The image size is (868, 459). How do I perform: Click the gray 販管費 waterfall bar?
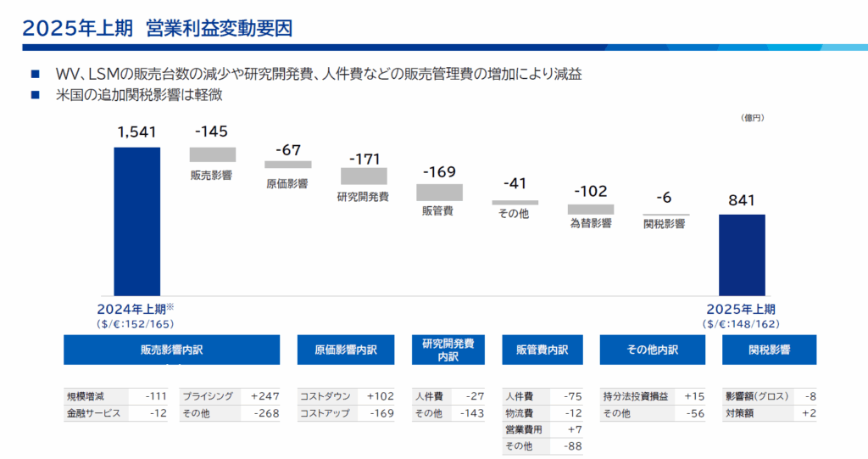point(440,193)
